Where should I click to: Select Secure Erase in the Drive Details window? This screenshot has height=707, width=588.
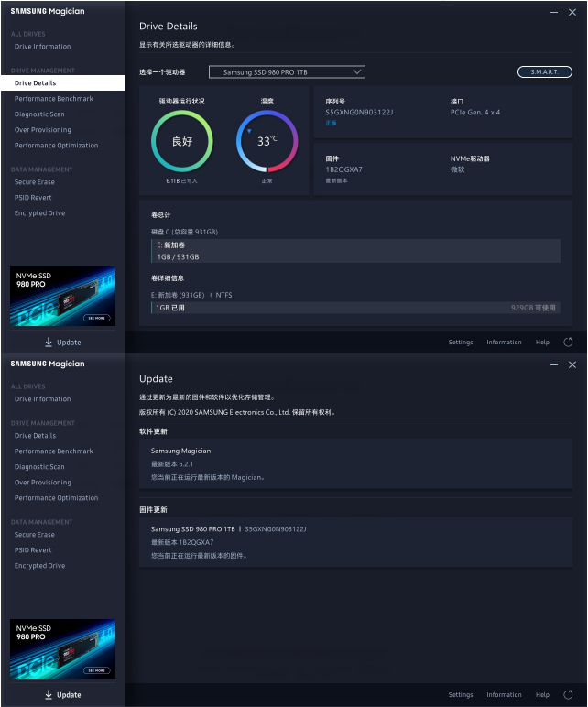(x=34, y=182)
